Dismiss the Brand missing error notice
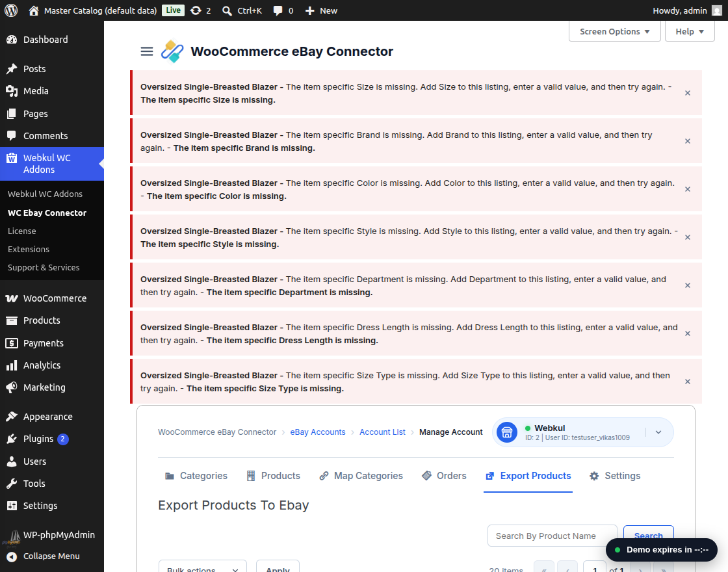The width and height of the screenshot is (728, 572). [x=688, y=141]
